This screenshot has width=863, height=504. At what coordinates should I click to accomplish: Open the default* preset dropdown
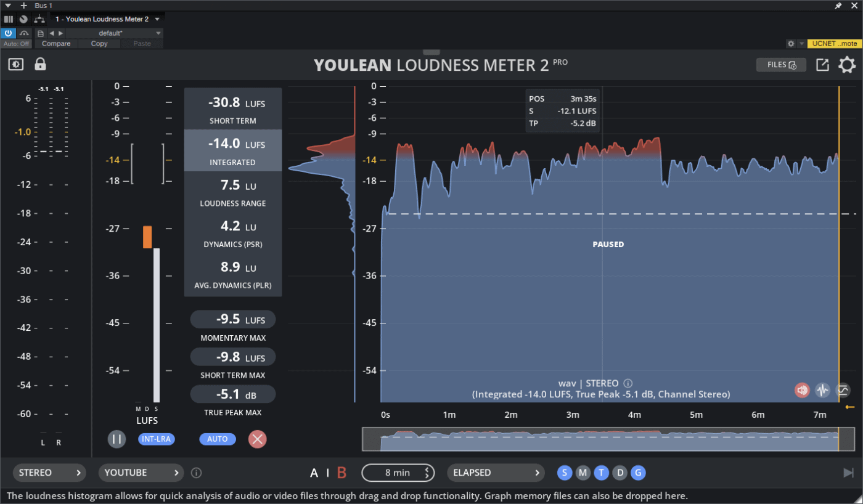115,33
